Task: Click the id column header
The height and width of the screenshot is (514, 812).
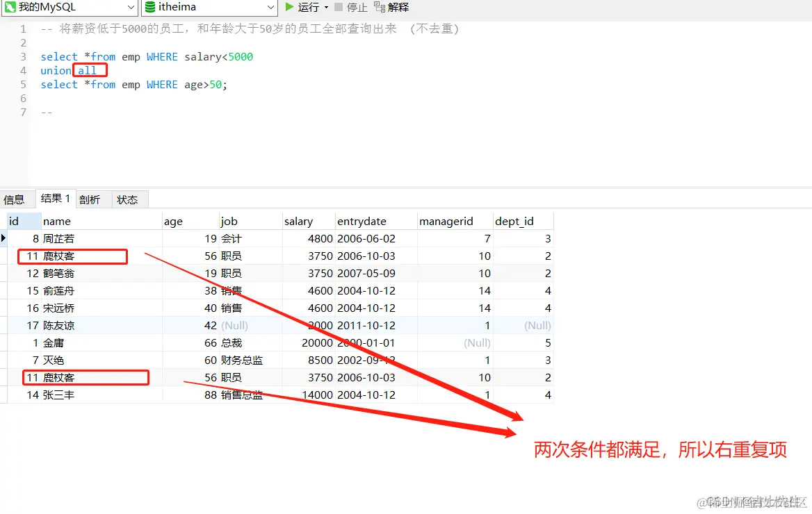Action: click(24, 221)
